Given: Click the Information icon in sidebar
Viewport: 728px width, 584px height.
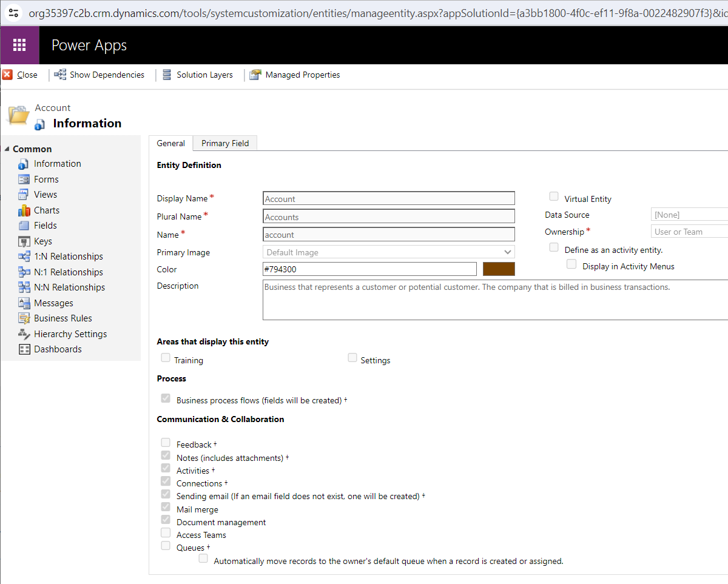Looking at the screenshot, I should pos(24,164).
